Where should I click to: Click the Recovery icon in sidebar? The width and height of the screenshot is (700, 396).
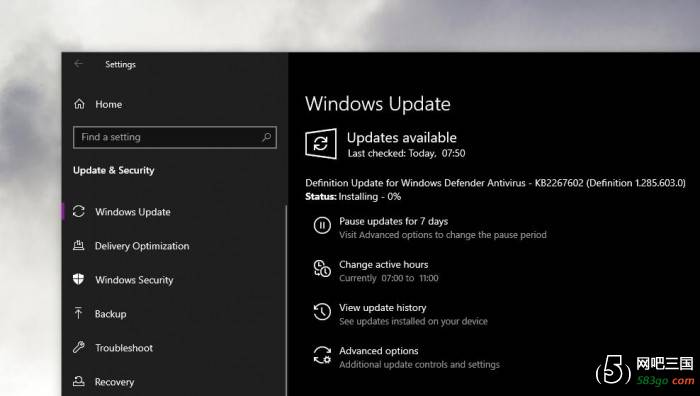coord(79,381)
